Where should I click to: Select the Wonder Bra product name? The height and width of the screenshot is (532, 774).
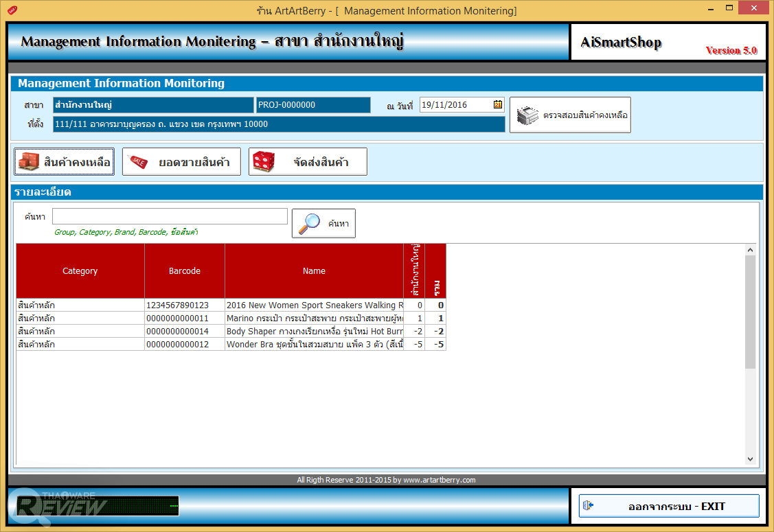tap(314, 344)
